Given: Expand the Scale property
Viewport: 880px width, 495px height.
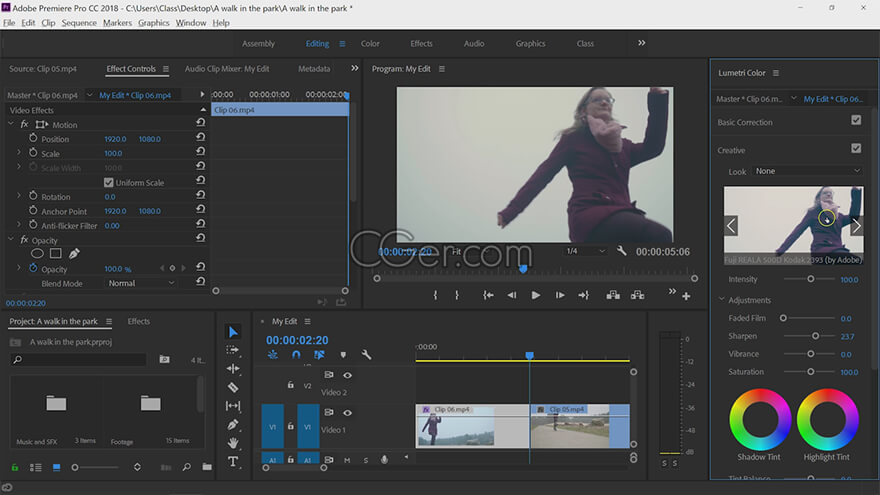Looking at the screenshot, I should coord(19,152).
